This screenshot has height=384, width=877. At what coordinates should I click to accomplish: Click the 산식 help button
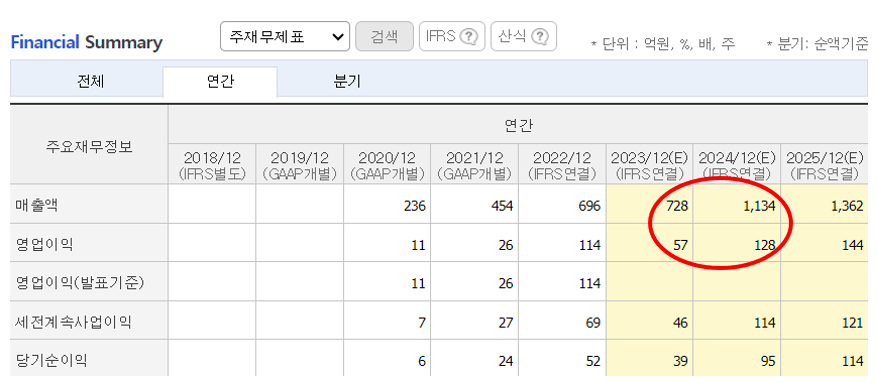coord(524,36)
